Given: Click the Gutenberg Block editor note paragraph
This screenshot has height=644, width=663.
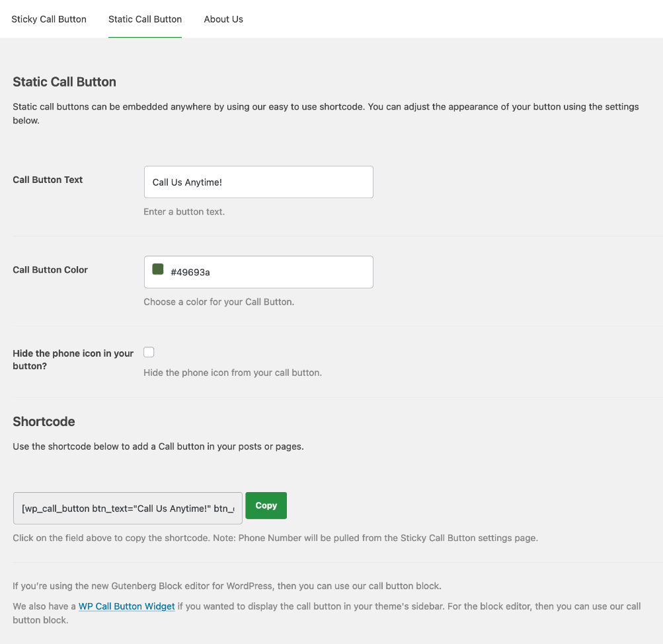Looking at the screenshot, I should [227, 586].
